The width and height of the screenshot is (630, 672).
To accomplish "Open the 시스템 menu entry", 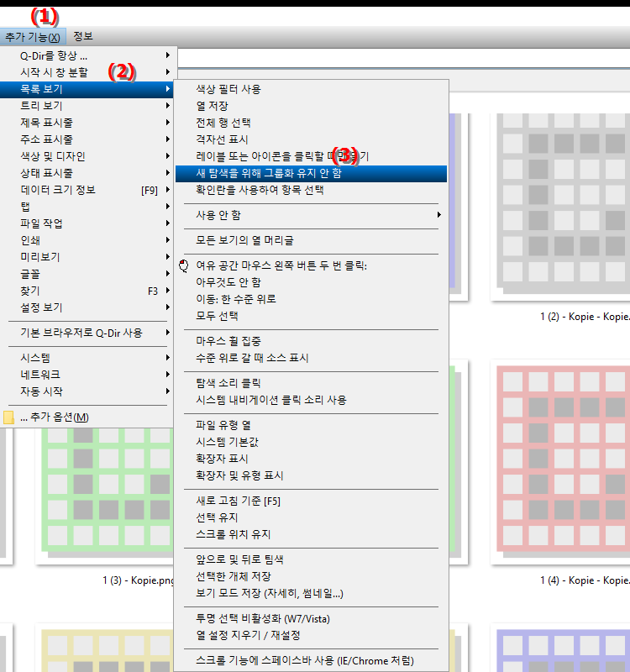I will click(x=88, y=358).
